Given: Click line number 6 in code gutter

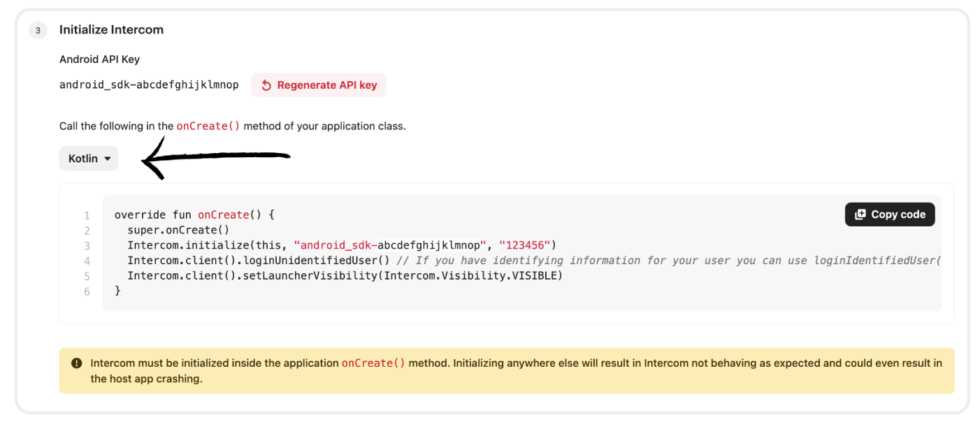Looking at the screenshot, I should [87, 292].
